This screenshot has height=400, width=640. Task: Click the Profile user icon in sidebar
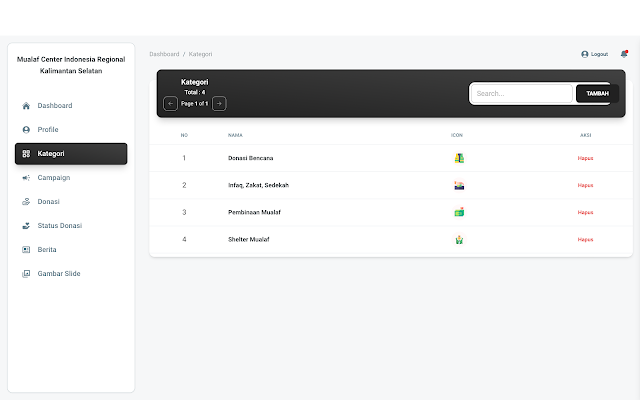pyautogui.click(x=26, y=130)
